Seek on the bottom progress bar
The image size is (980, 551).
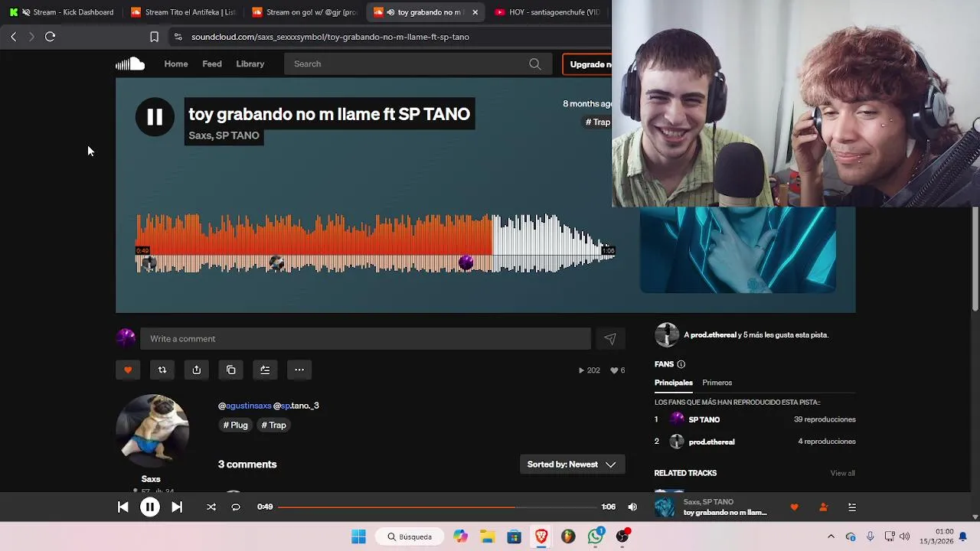(x=437, y=507)
